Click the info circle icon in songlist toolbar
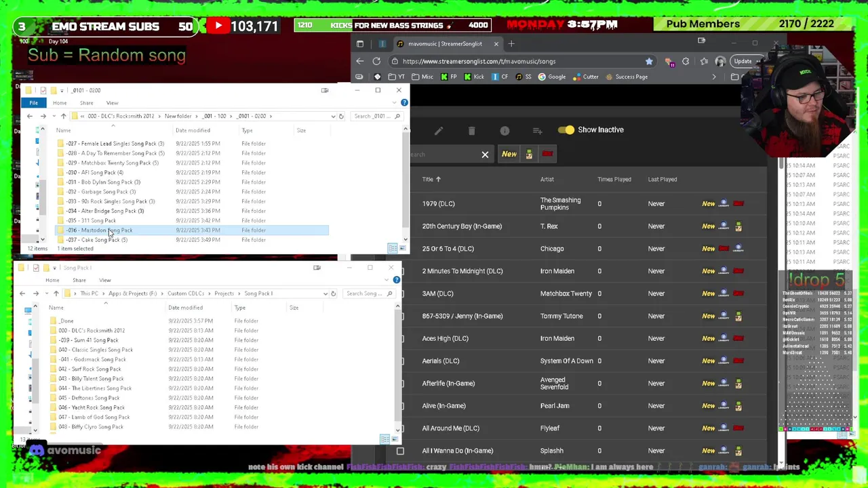 click(505, 130)
